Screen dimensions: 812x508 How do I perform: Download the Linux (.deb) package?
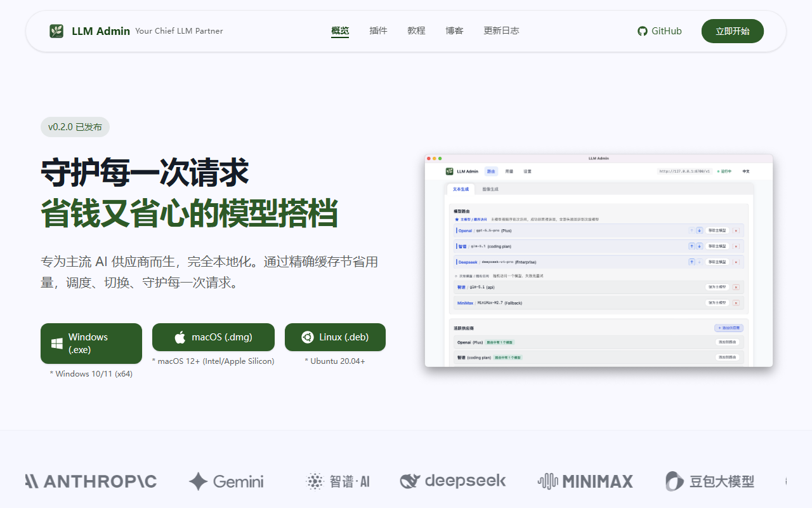point(335,337)
